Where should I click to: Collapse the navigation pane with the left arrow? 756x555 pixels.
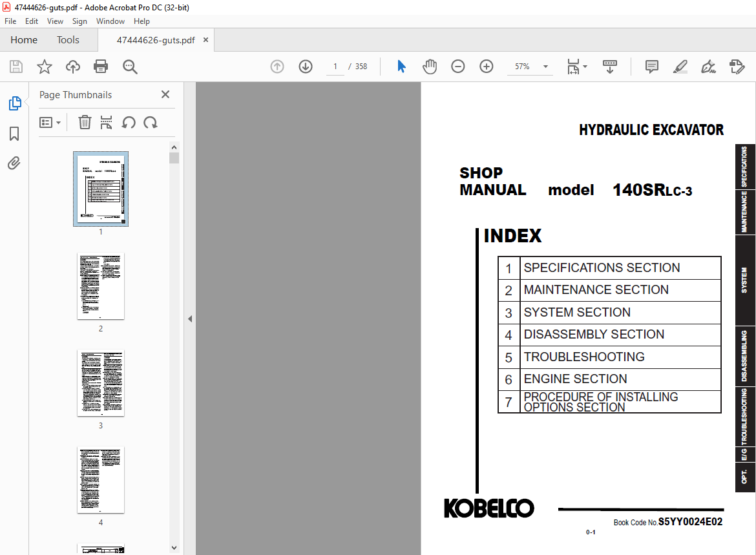pos(190,319)
